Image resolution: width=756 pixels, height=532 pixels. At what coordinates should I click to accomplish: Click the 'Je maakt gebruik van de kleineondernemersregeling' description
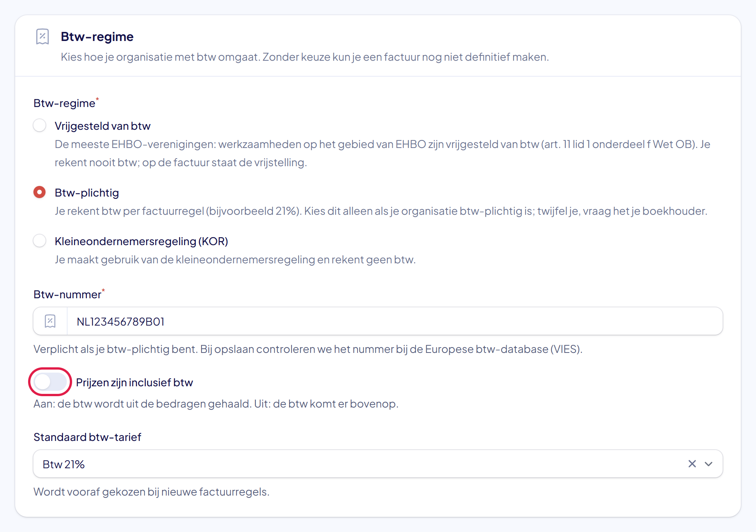[235, 259]
